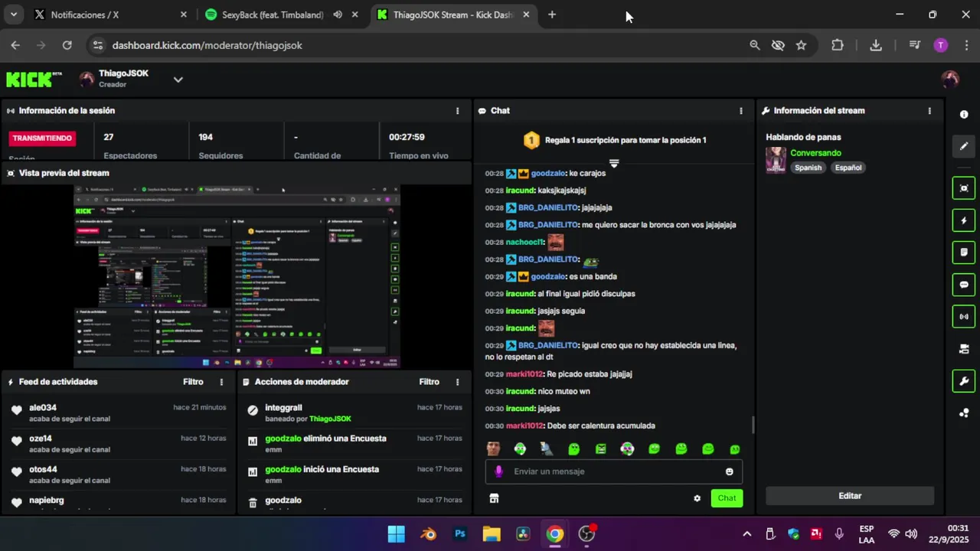Switch to the SexyBack Spotify tab
The width and height of the screenshot is (980, 551).
tap(283, 15)
